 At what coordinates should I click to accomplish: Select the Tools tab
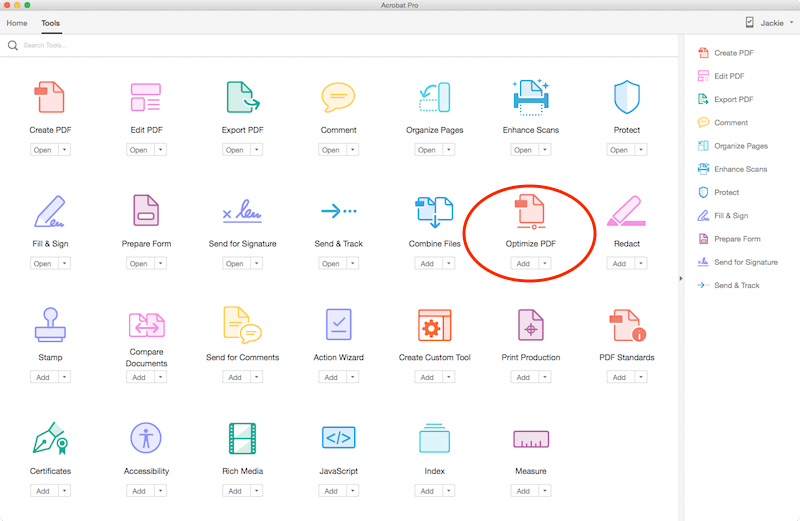[51, 22]
